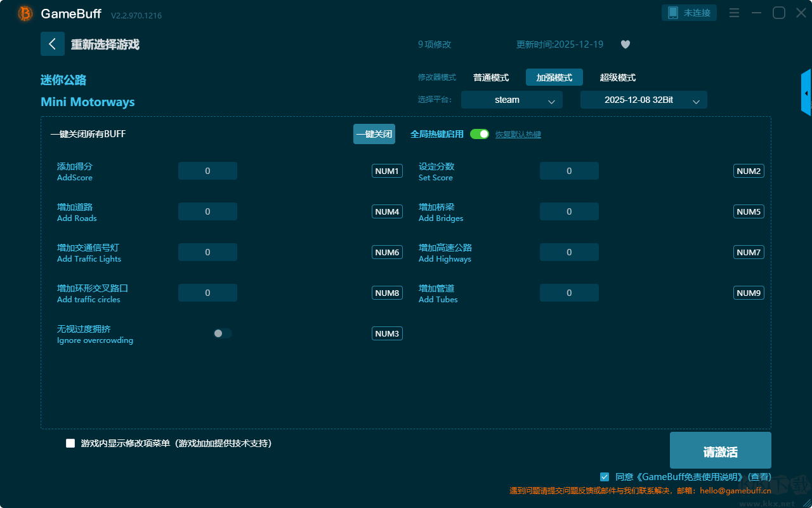The image size is (812, 508).
Task: Click the 请激活 activate button
Action: [720, 451]
